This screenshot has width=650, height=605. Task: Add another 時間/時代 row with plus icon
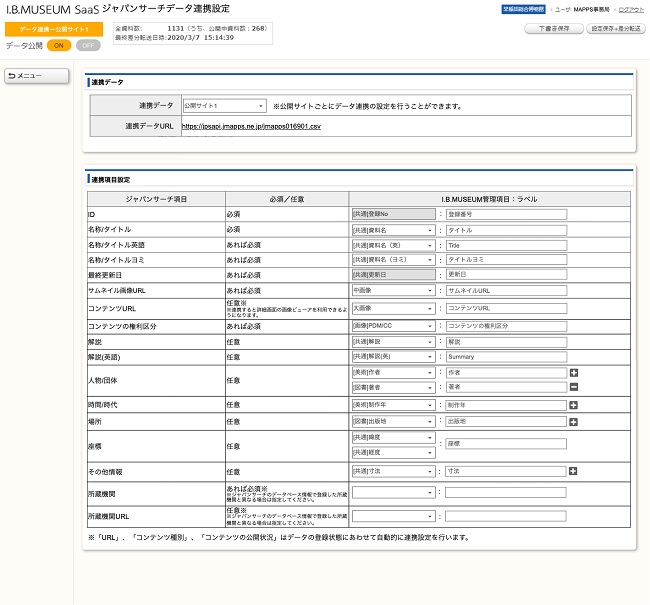(x=573, y=405)
